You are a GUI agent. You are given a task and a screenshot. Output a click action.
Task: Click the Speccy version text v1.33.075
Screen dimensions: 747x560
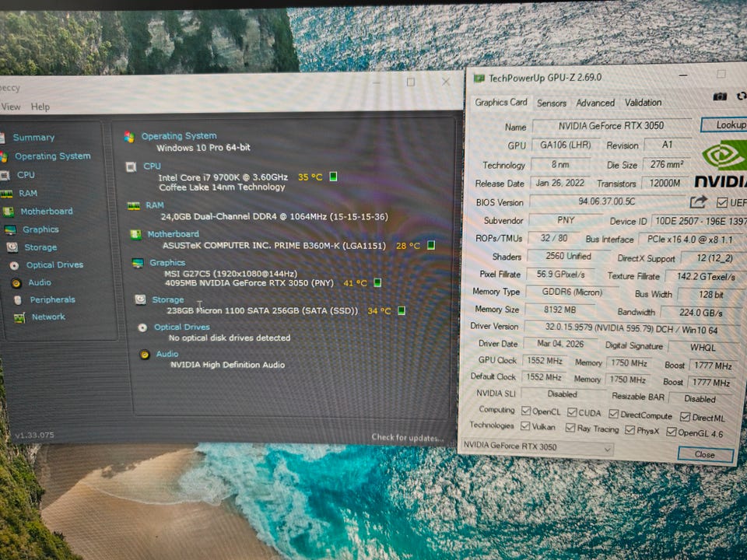[x=33, y=435]
